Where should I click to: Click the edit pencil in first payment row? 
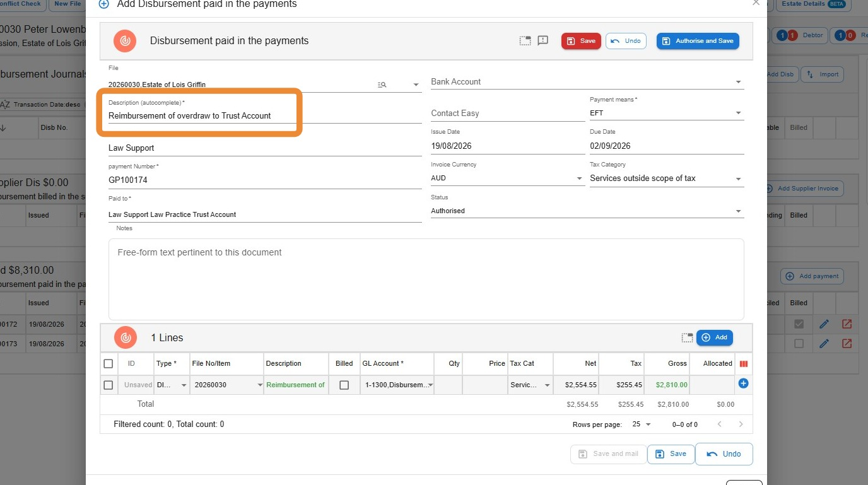pos(824,324)
